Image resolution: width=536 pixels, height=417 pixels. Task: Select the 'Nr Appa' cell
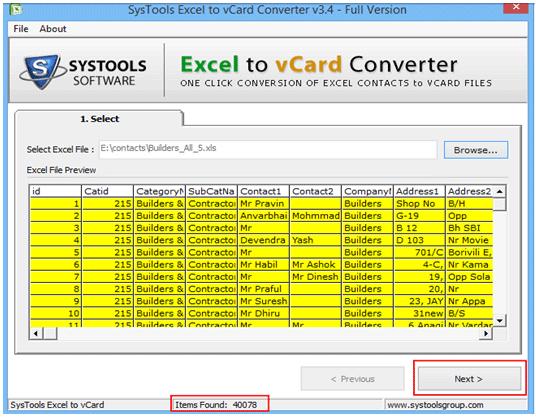(x=469, y=301)
